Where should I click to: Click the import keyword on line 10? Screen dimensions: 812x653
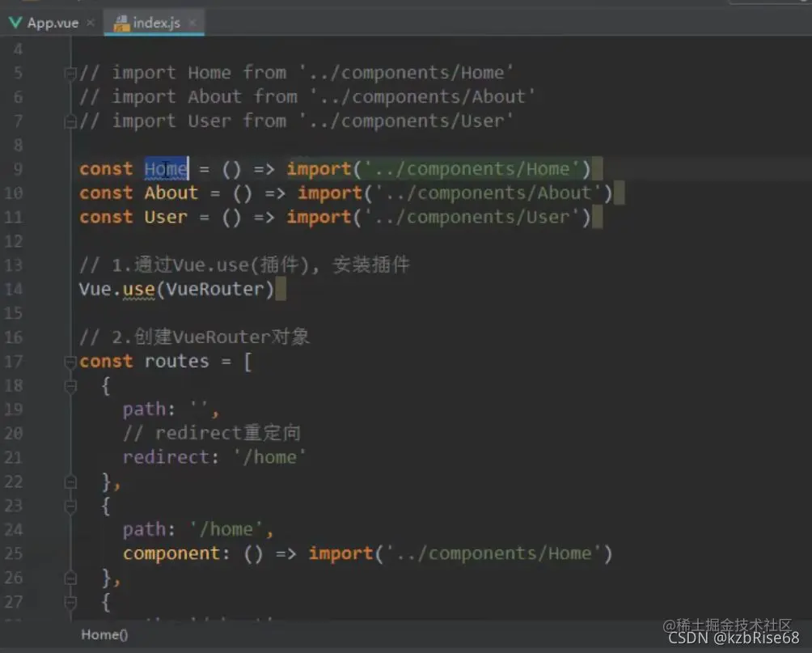(329, 193)
